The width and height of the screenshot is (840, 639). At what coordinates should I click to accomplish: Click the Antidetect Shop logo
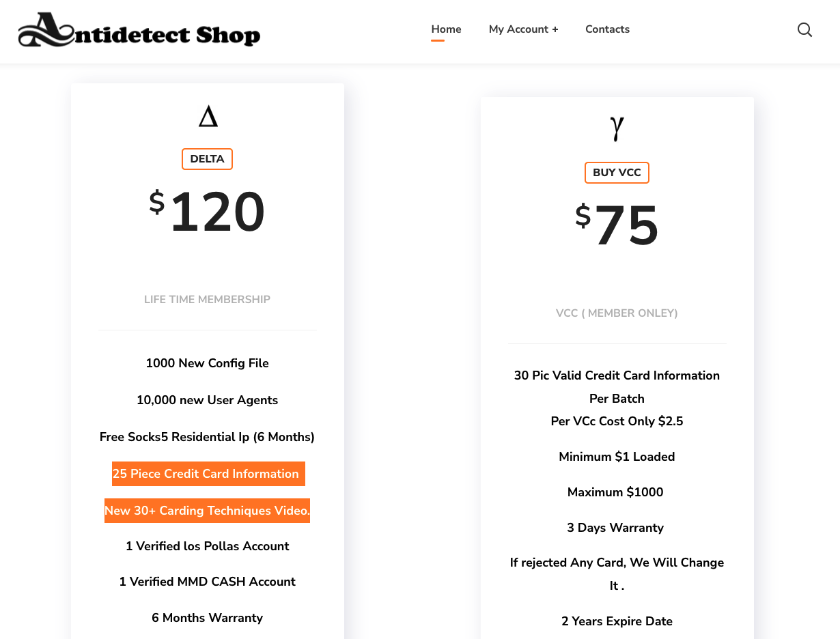[x=139, y=30]
